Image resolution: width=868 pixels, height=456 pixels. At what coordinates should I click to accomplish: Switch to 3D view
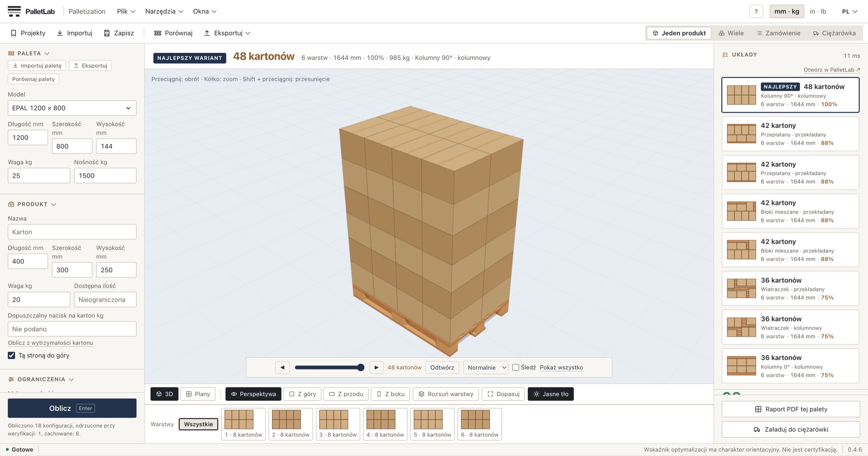164,394
